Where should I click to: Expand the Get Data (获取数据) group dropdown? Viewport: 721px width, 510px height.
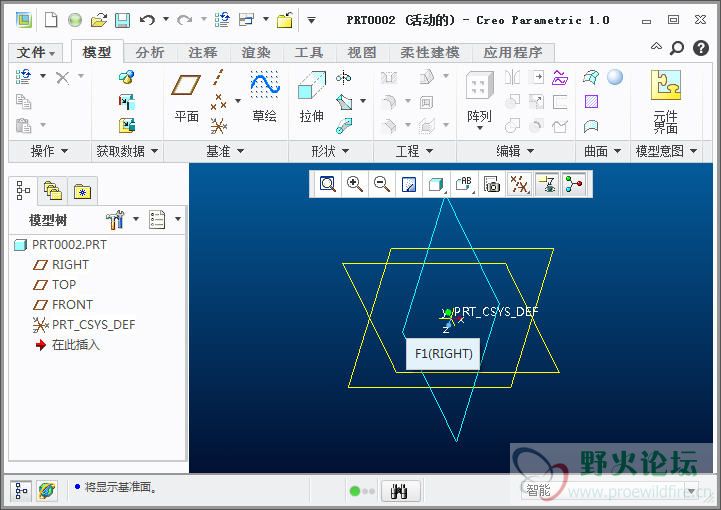pos(127,151)
